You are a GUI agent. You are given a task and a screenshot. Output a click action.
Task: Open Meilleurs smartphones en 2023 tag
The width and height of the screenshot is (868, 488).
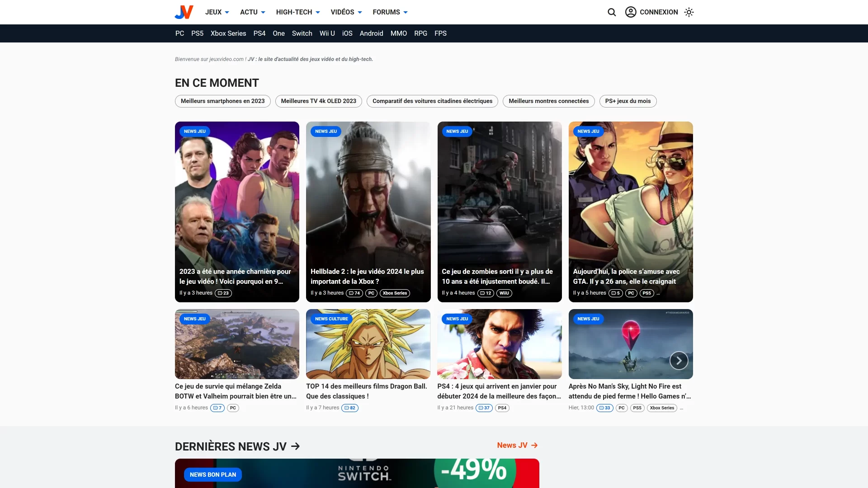tap(223, 101)
